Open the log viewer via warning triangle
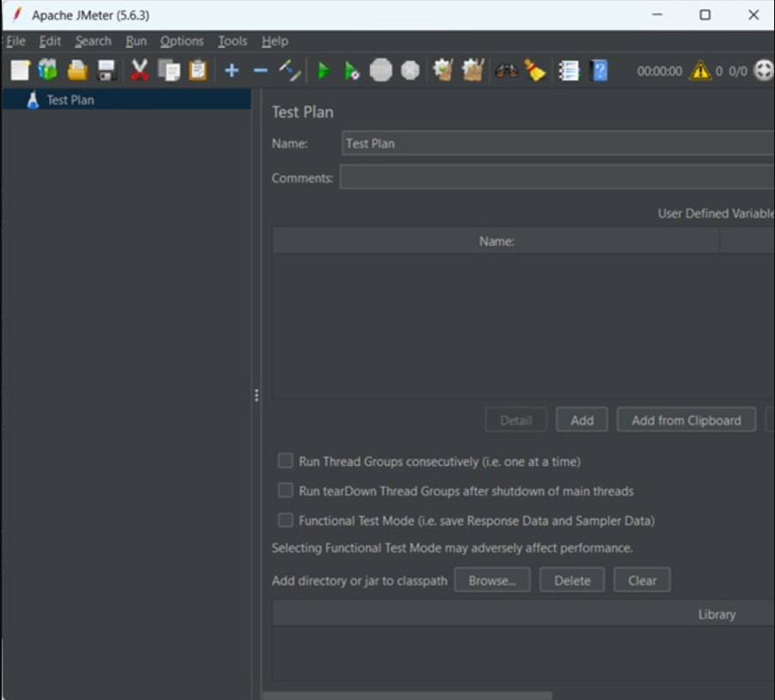This screenshot has height=700, width=775. (x=699, y=70)
